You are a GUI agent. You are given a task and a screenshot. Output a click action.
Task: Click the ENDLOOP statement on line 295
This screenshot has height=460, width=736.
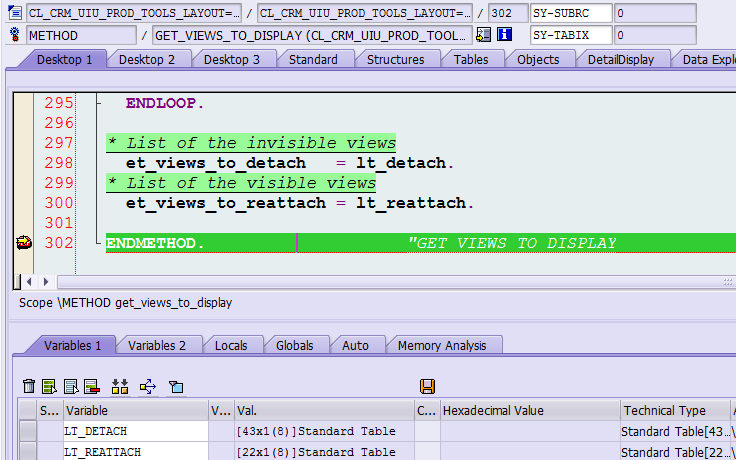click(165, 103)
